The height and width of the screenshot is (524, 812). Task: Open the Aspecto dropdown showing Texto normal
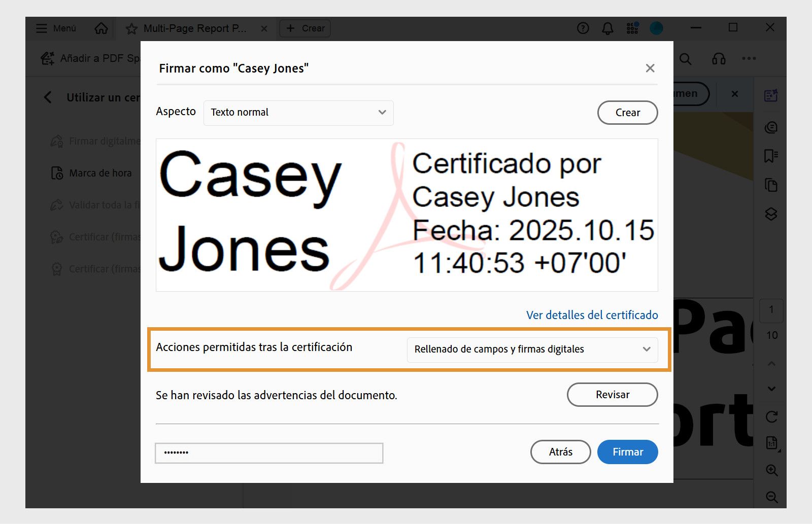[298, 113]
